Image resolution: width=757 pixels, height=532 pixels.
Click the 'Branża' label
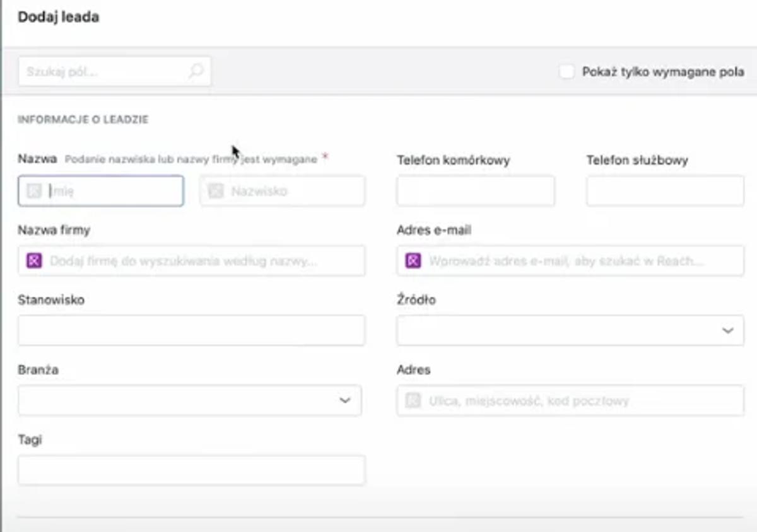click(x=38, y=369)
